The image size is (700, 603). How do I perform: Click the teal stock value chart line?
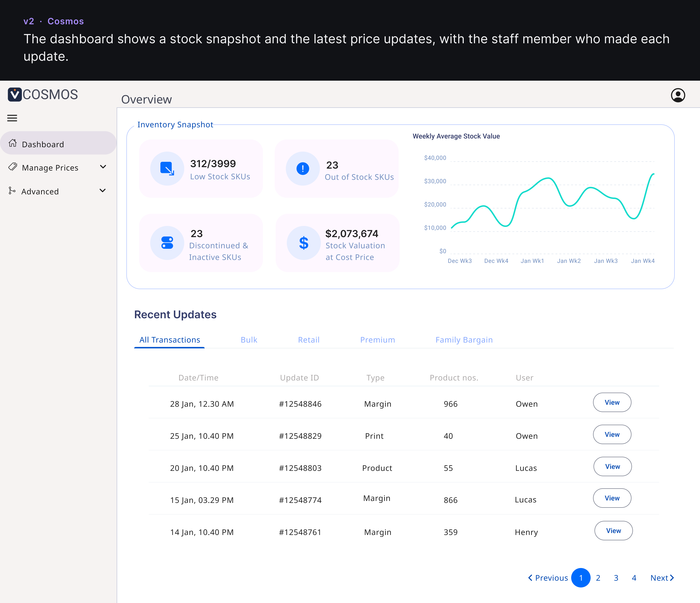tap(553, 202)
